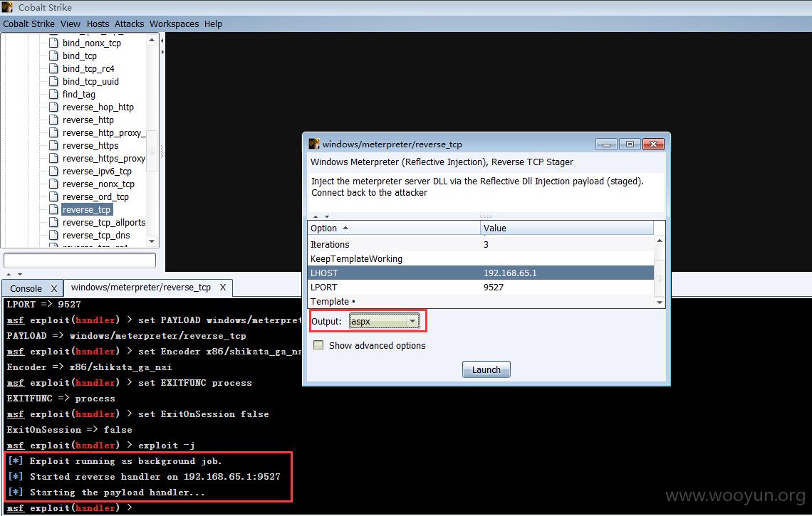This screenshot has height=516, width=812.
Task: Click the reverse_http file icon
Action: click(x=53, y=120)
